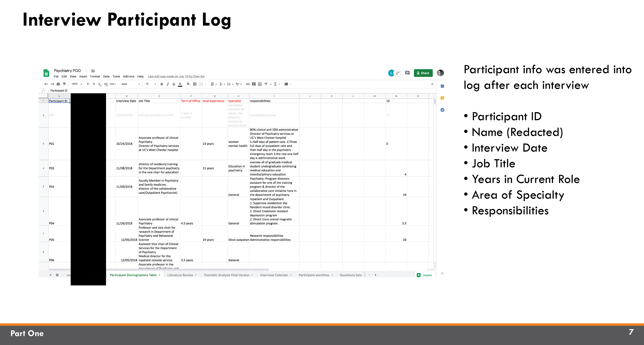Format as currency with yen icon

(x=88, y=84)
